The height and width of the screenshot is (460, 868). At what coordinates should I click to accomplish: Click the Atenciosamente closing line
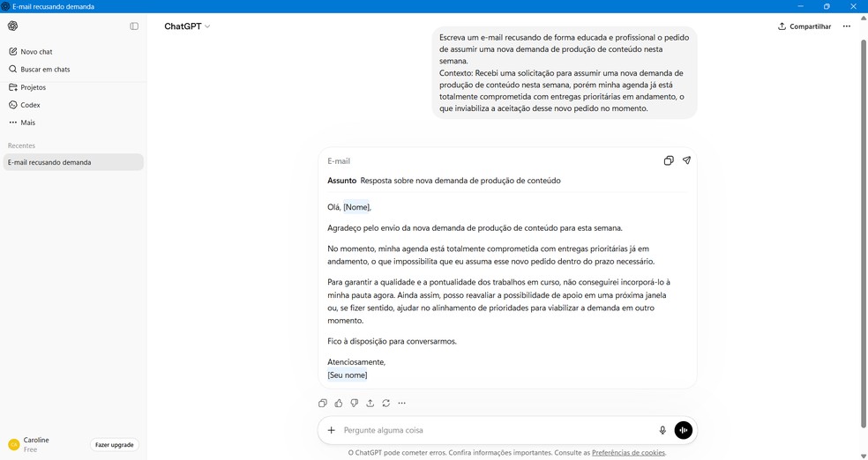[x=356, y=362]
